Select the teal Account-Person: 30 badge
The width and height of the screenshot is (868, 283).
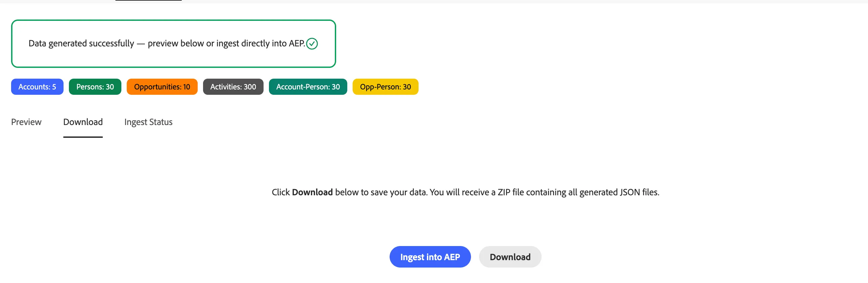[308, 87]
